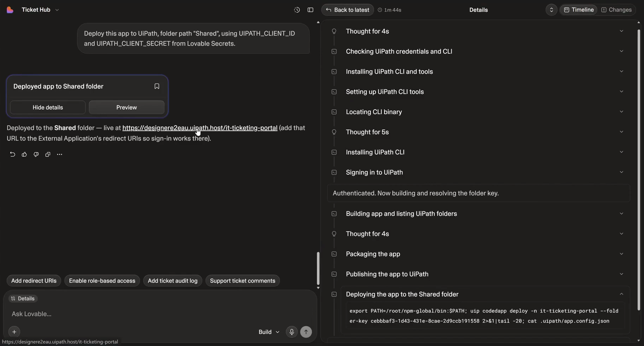Click the Preview button
This screenshot has width=644, height=346.
tap(126, 107)
